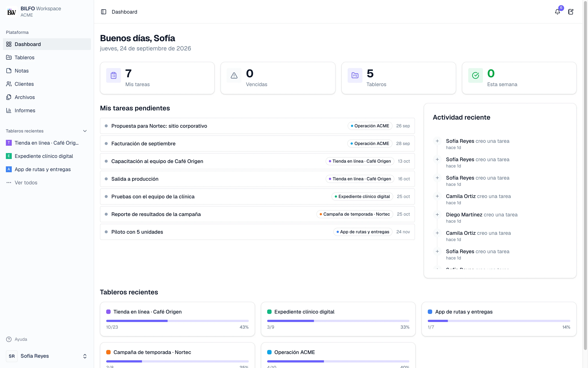Click the blue A board icon in the sidebar
This screenshot has width=588, height=368.
point(9,169)
